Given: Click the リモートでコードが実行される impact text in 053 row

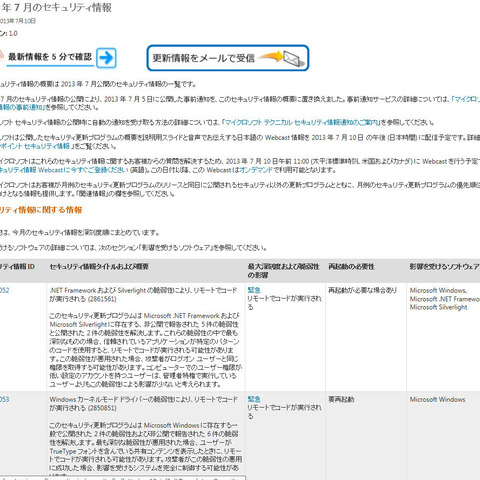Looking at the screenshot, I should coord(284,412).
